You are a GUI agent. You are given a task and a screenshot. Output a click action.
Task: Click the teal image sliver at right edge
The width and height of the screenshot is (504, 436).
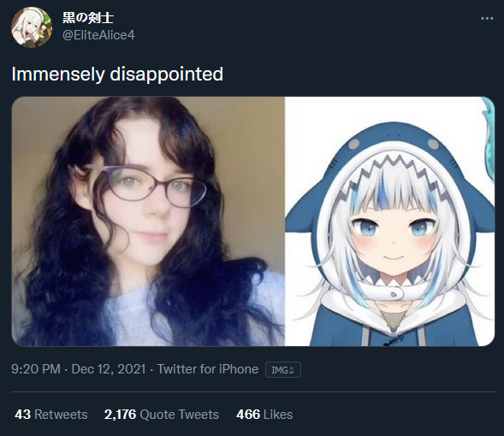[488, 140]
